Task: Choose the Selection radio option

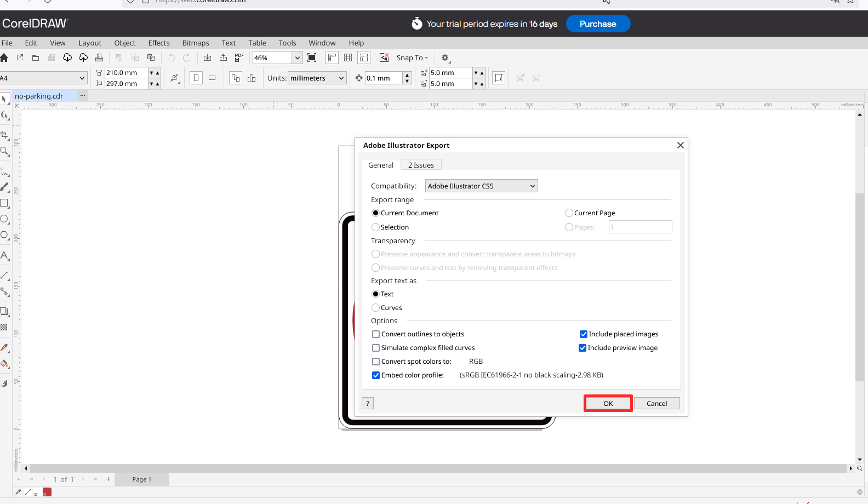Action: [390, 227]
